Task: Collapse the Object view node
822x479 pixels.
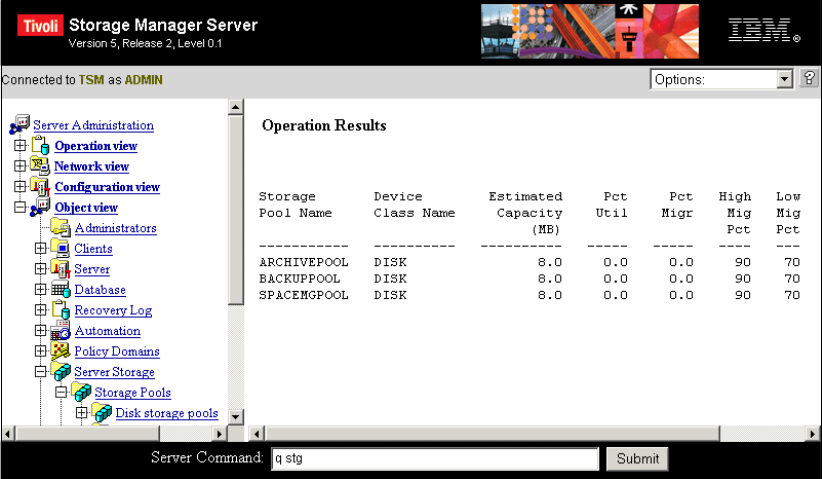Action: [x=20, y=207]
